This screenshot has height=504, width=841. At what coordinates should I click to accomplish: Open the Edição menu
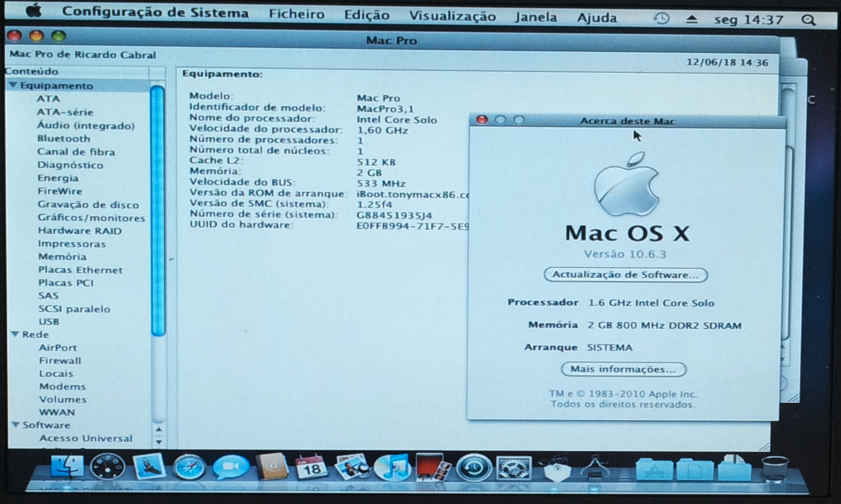[367, 15]
